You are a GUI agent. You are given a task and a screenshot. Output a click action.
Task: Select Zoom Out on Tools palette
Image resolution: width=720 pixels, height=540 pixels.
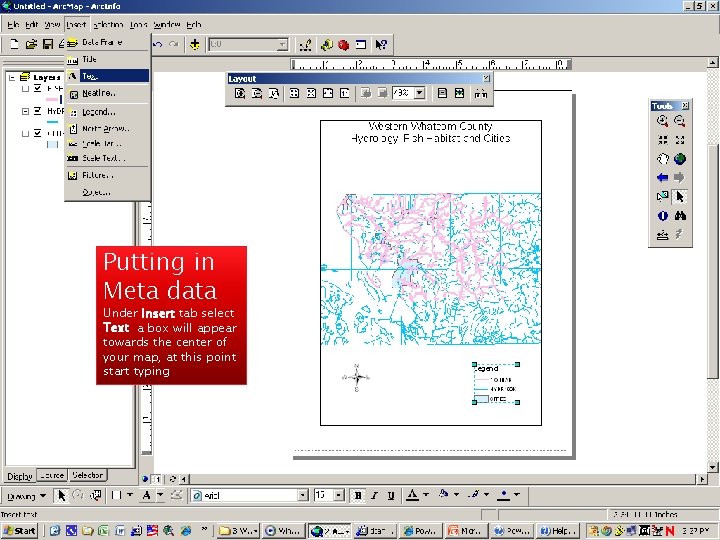click(680, 121)
